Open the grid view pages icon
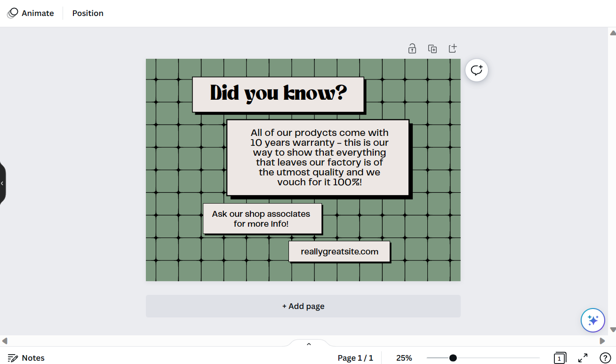The height and width of the screenshot is (364, 616). (559, 358)
